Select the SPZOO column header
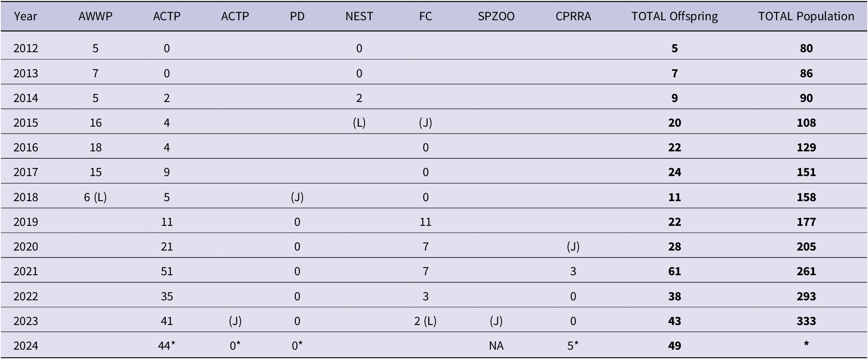Screen dimensions: 868x359 pyautogui.click(x=496, y=16)
